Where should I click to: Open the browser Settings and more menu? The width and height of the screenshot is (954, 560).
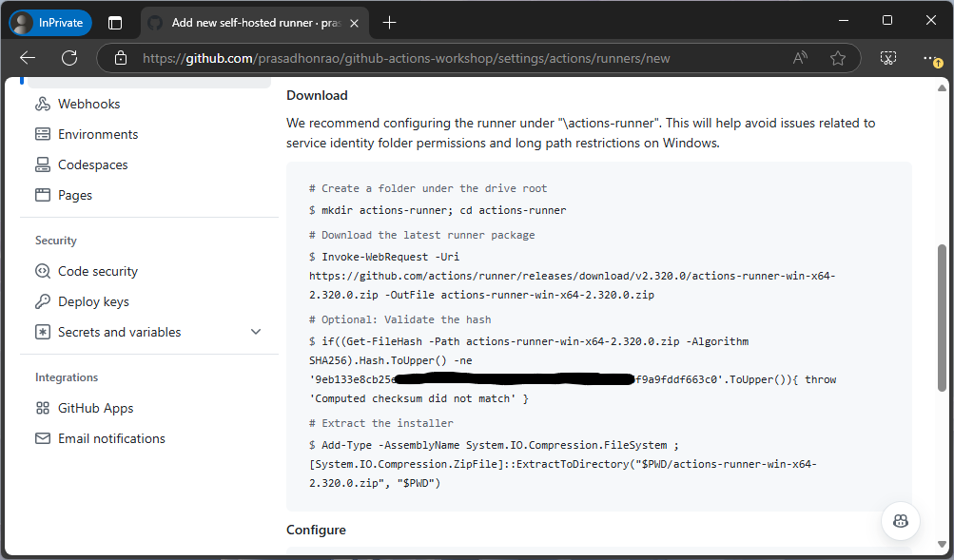931,58
